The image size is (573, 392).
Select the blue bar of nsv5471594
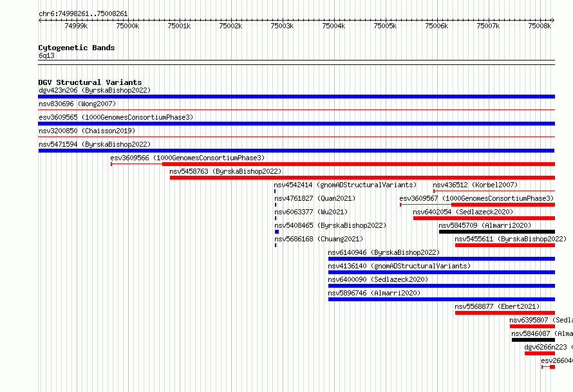[x=296, y=151]
